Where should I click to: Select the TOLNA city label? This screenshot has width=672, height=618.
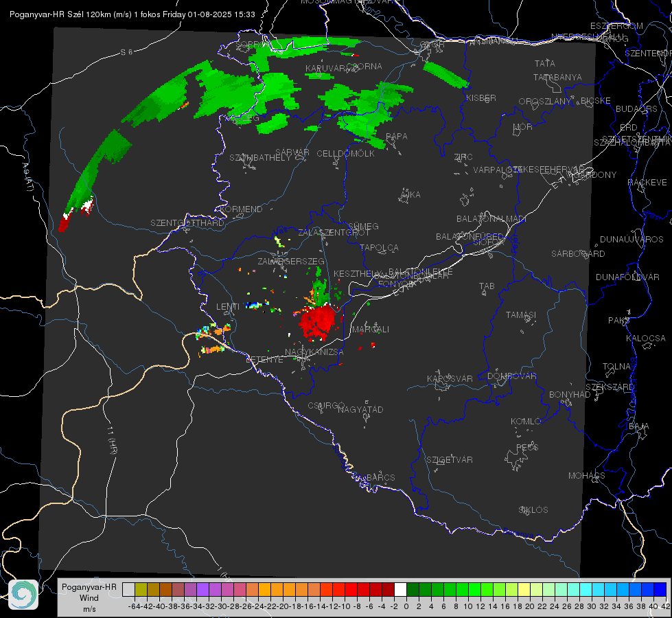pos(617,366)
